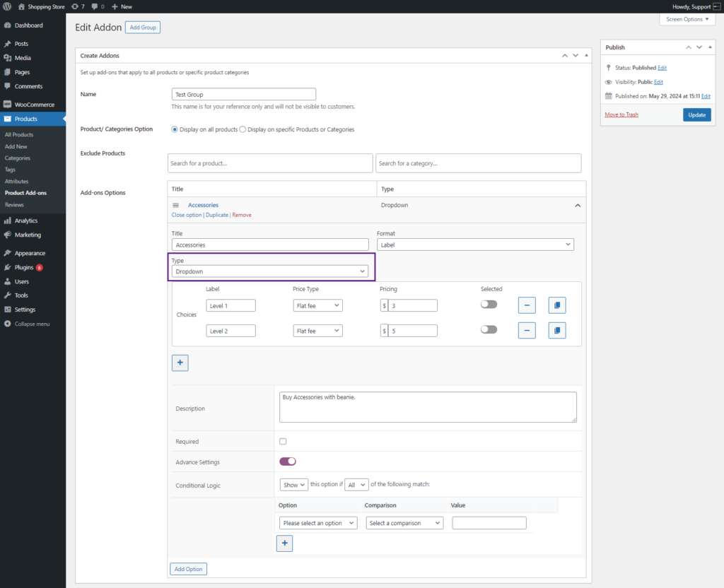Click the Close option link
Screen dimensions: 724x588
187,215
